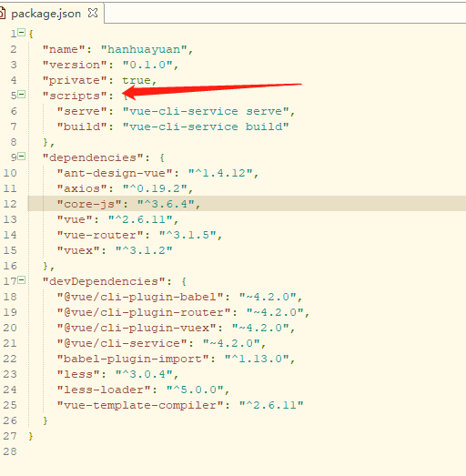Viewport: 466px width, 476px height.
Task: Collapse the devDependencies block fold marker
Action: [x=21, y=280]
